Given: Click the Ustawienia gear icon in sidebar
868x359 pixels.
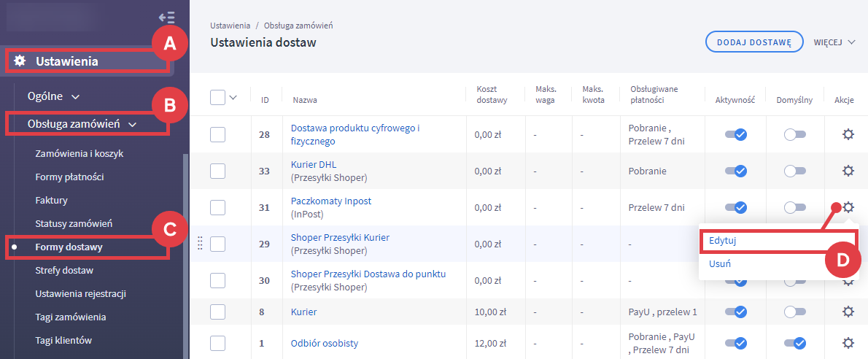Looking at the screenshot, I should click(x=20, y=61).
